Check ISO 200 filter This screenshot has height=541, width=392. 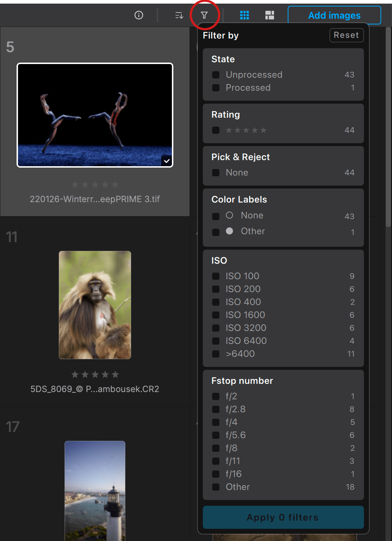[x=216, y=289]
